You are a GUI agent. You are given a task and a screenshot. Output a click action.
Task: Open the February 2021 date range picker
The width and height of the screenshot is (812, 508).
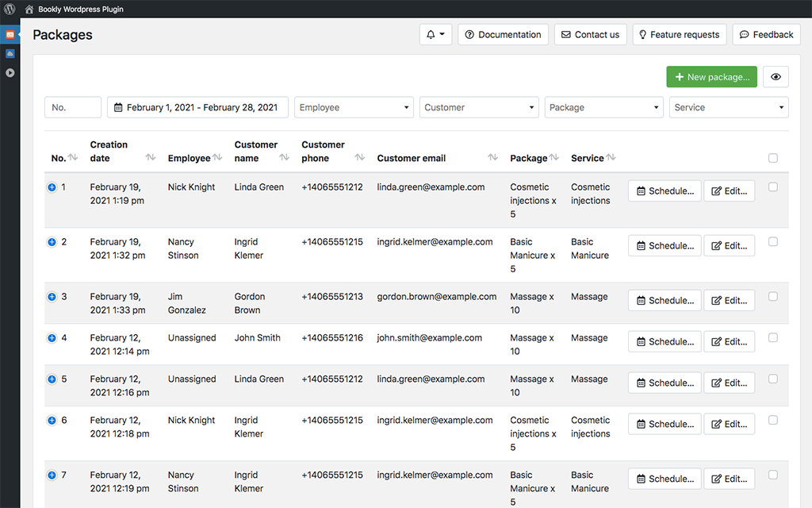(x=197, y=107)
